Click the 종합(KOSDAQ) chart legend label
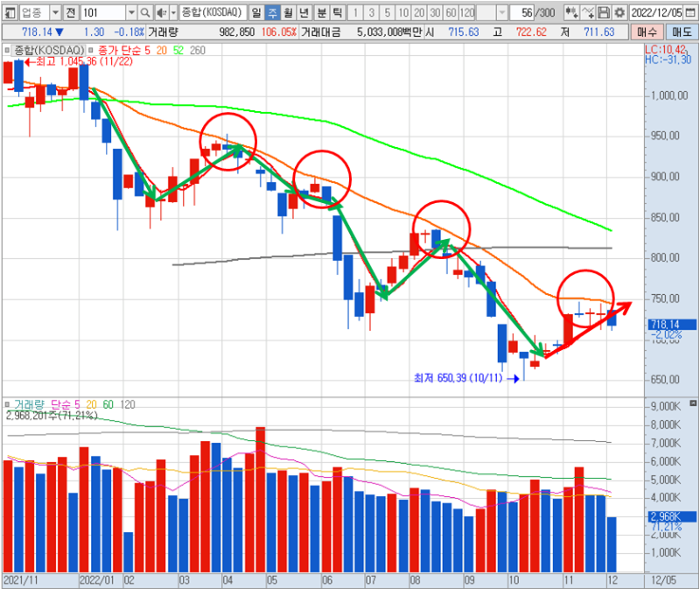 click(x=49, y=50)
